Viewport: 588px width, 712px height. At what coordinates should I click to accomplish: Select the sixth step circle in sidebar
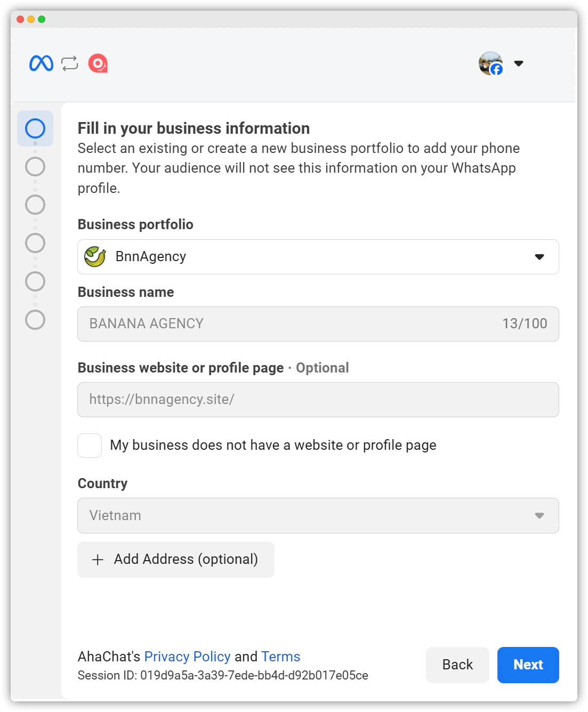(x=35, y=320)
